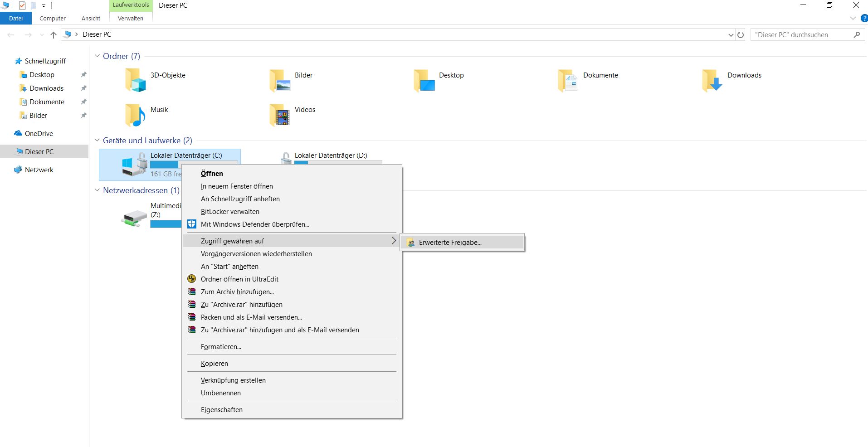Unpin Desktop via its pin icon
Image resolution: width=868 pixels, height=447 pixels.
[x=83, y=74]
